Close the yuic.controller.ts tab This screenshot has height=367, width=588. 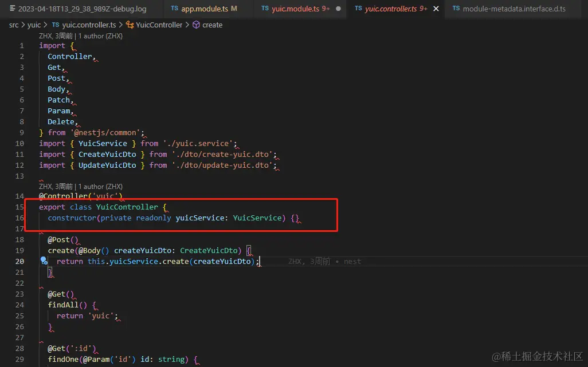click(436, 9)
